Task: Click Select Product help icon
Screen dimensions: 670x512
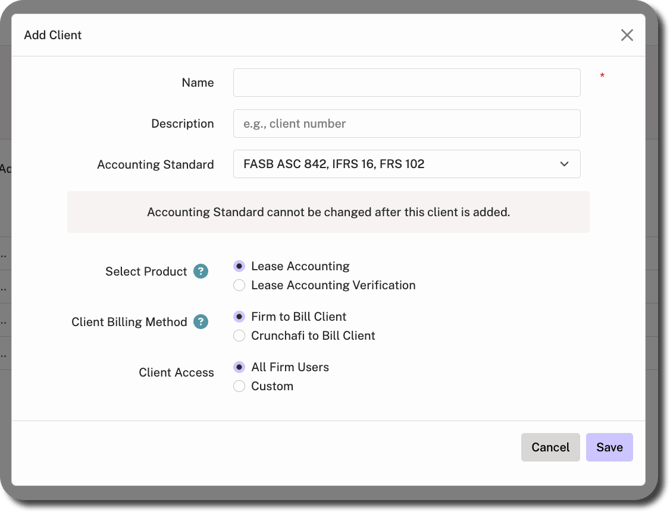Action: (200, 271)
